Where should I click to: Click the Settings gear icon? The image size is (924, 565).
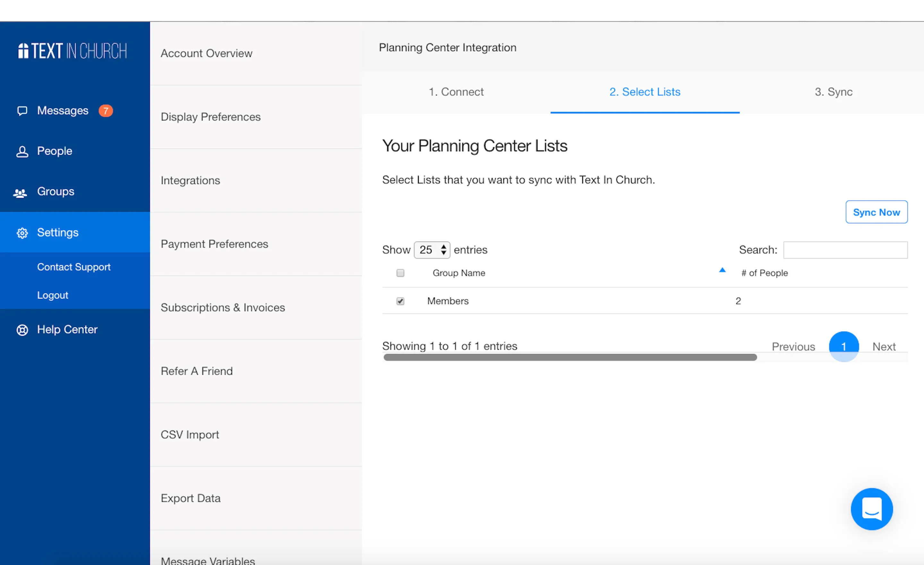pos(22,233)
